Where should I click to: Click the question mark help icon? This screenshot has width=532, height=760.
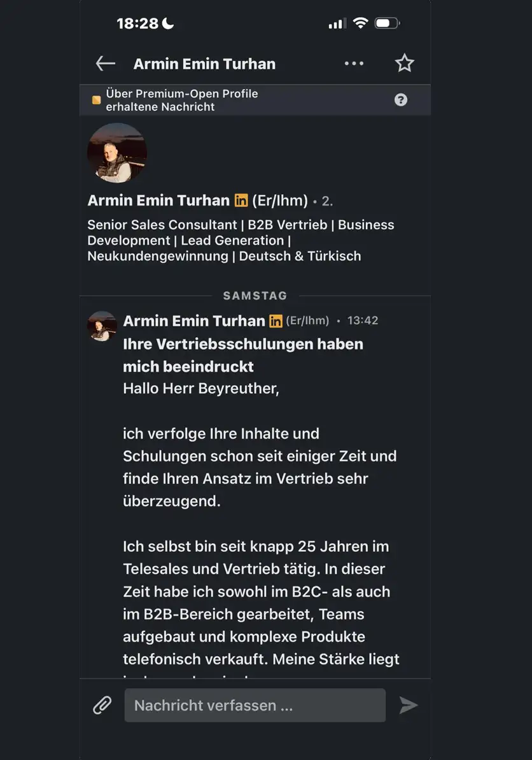point(401,100)
